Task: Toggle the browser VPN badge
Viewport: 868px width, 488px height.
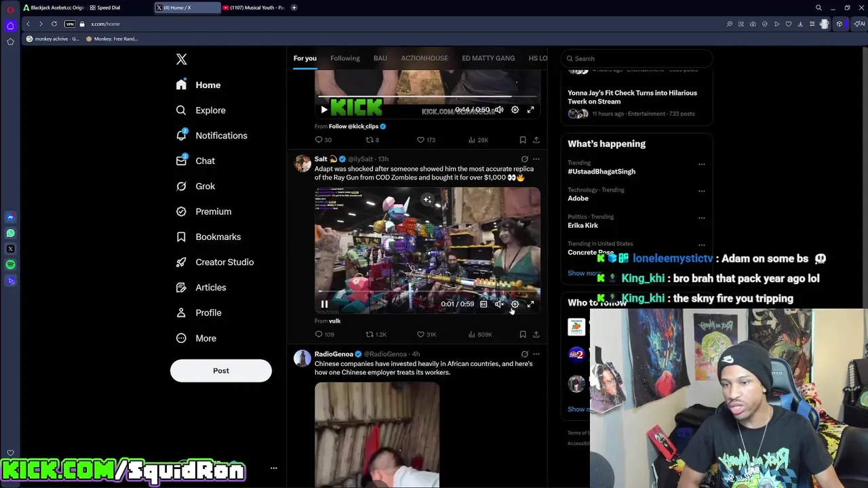Action: (70, 24)
